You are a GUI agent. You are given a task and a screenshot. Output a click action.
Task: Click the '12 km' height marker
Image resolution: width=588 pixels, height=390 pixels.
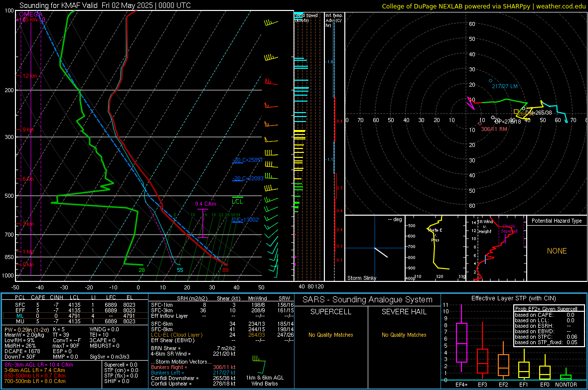[x=29, y=76]
